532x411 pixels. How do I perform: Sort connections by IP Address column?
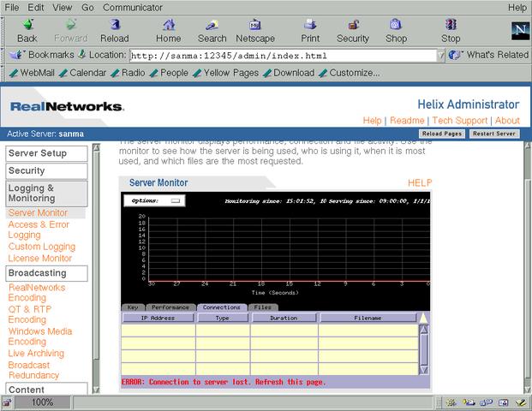coord(158,318)
